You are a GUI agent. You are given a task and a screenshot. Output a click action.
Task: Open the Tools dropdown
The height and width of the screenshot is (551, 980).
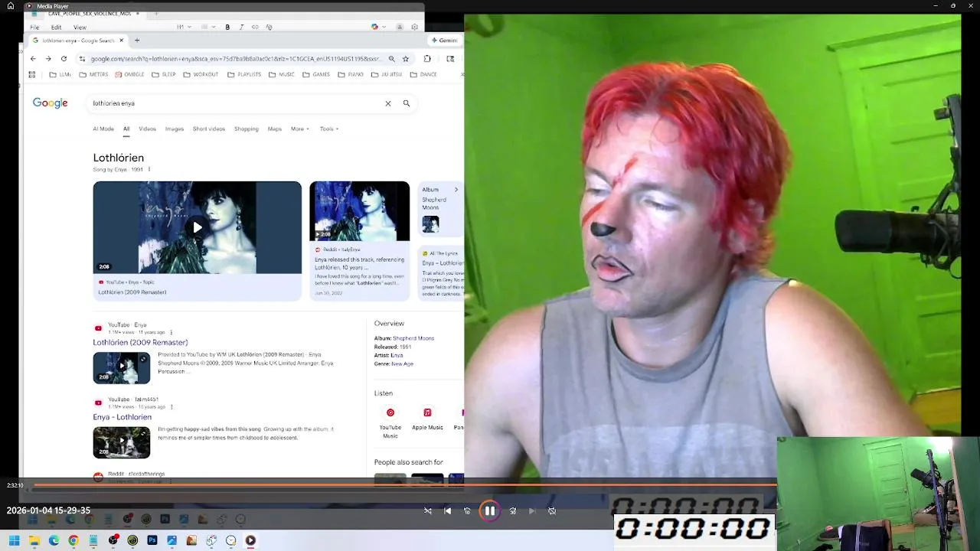329,129
